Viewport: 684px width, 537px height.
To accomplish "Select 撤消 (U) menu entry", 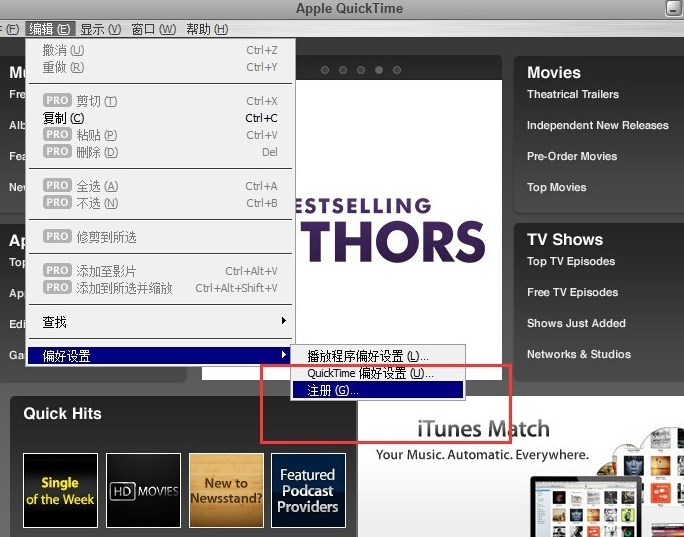I will click(x=161, y=50).
